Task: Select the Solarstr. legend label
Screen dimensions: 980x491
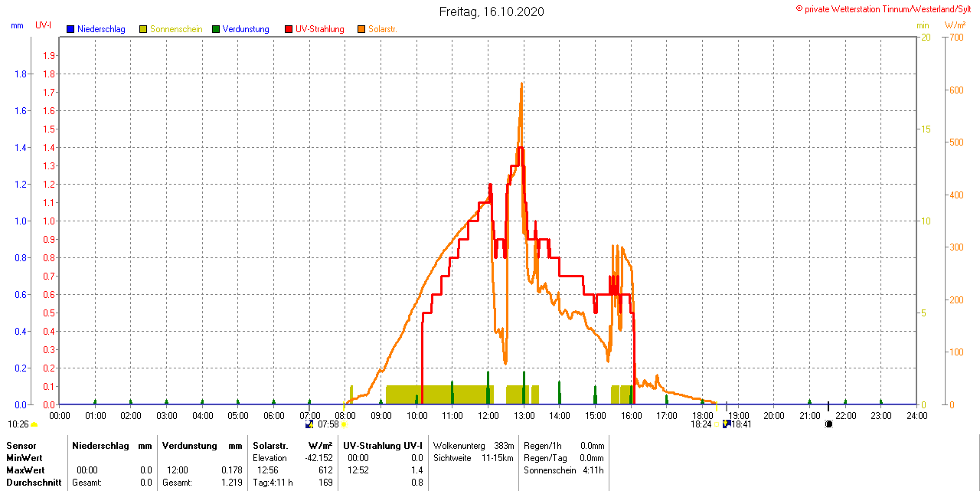Action: (382, 29)
